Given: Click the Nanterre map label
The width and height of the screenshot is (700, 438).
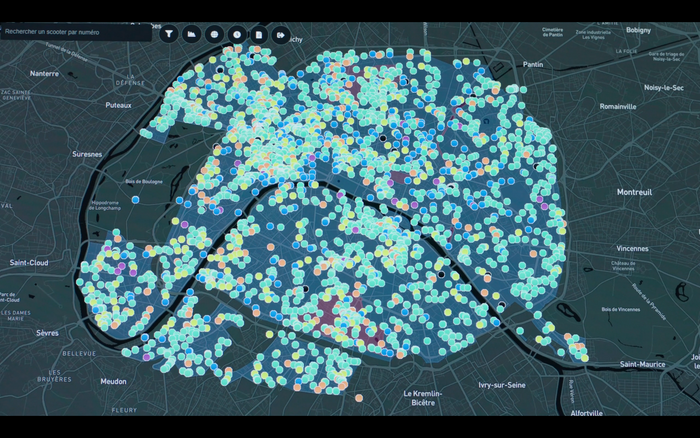Looking at the screenshot, I should pos(45,73).
